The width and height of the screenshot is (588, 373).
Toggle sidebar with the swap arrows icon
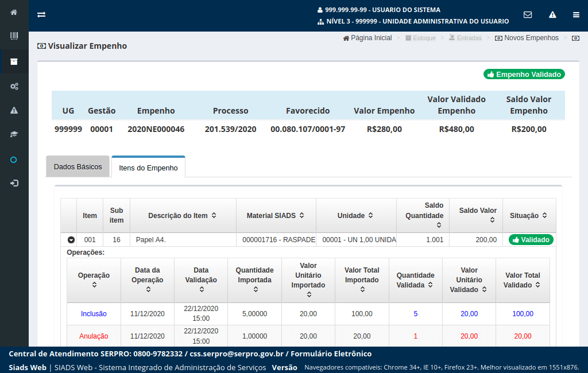(x=41, y=14)
